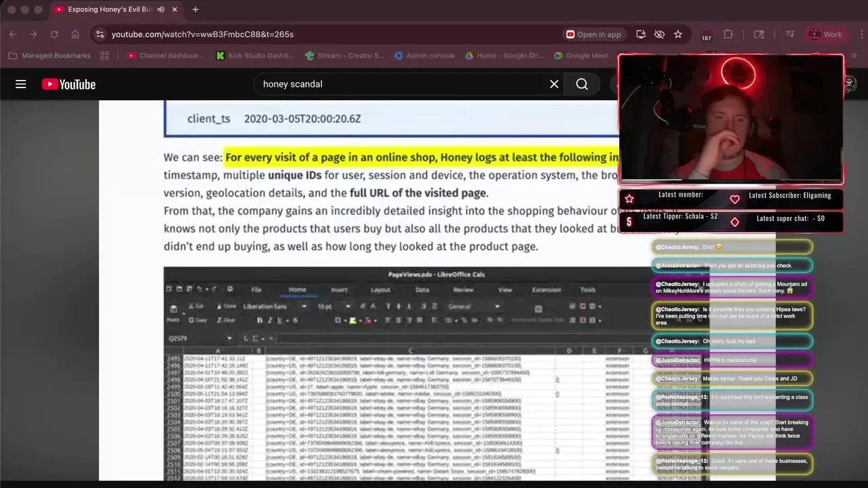The height and width of the screenshot is (488, 868).
Task: Open the Managed Bookmarks folder
Action: [49, 56]
